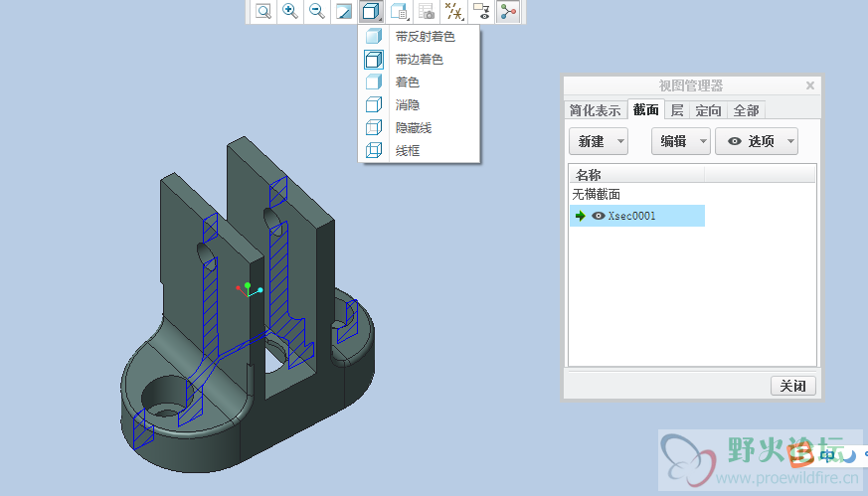Click the 消隐 cube icon
This screenshot has width=868, height=496.
pyautogui.click(x=374, y=104)
